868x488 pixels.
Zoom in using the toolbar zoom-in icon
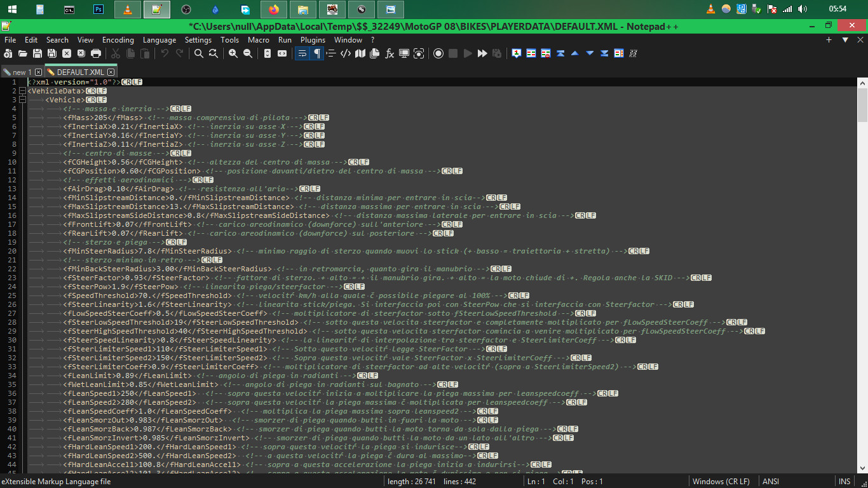pyautogui.click(x=232, y=53)
